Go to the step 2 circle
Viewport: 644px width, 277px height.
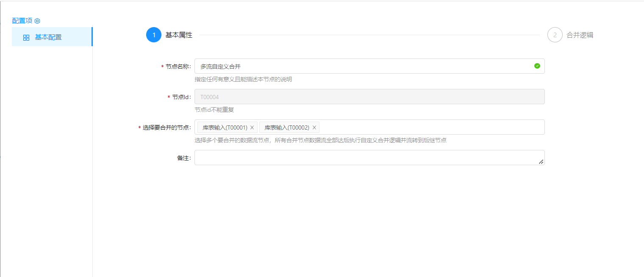(x=555, y=35)
